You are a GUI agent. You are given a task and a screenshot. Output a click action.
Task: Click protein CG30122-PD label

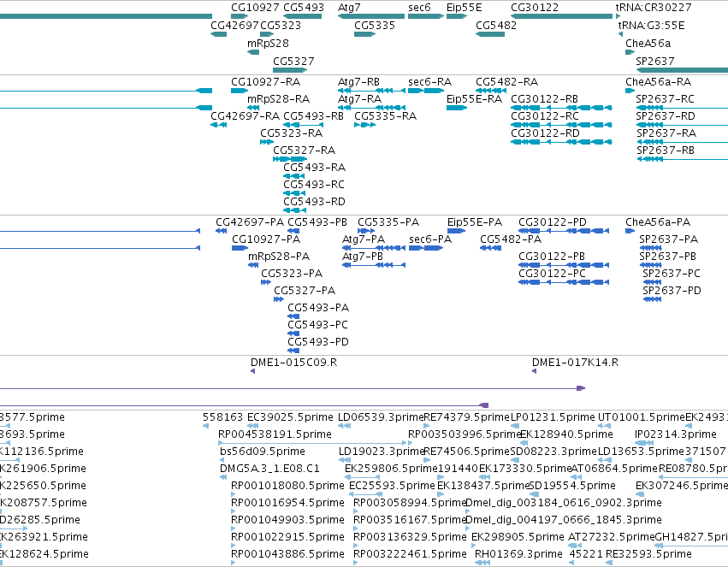(x=553, y=222)
